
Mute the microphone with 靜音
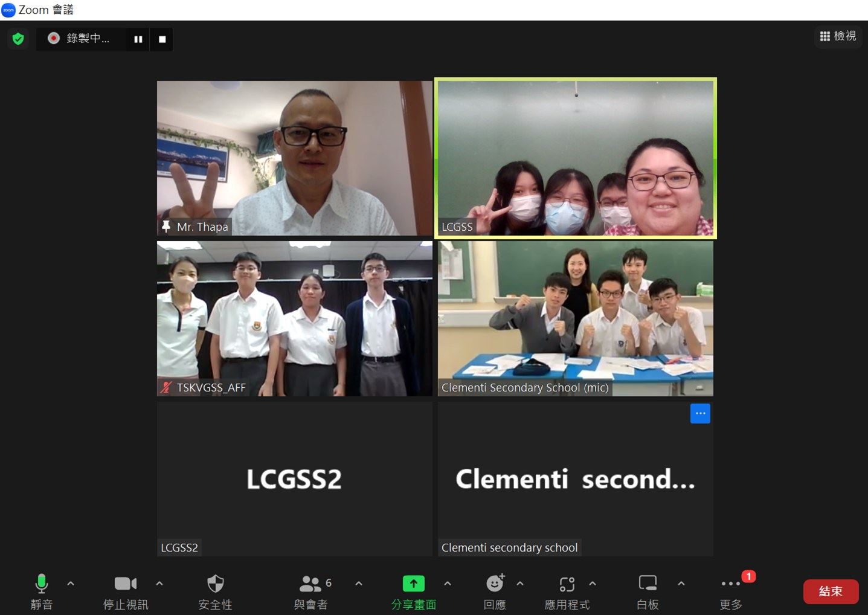coord(42,591)
